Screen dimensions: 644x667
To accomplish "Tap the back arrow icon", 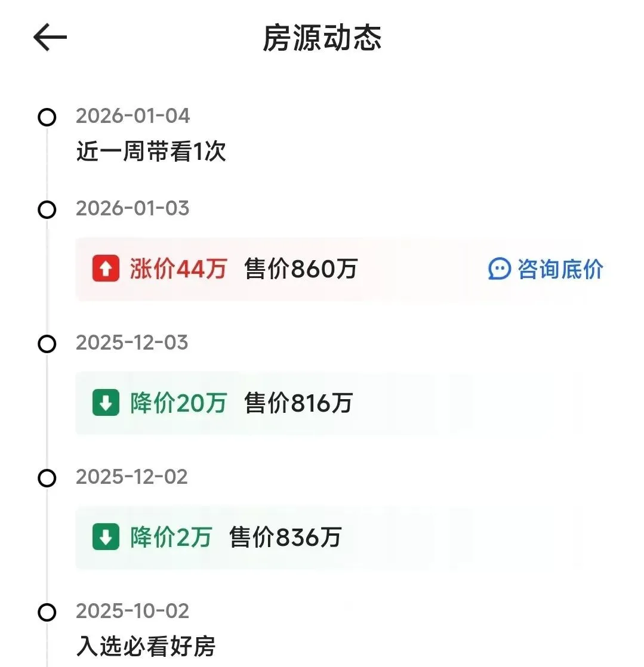I will pos(50,38).
